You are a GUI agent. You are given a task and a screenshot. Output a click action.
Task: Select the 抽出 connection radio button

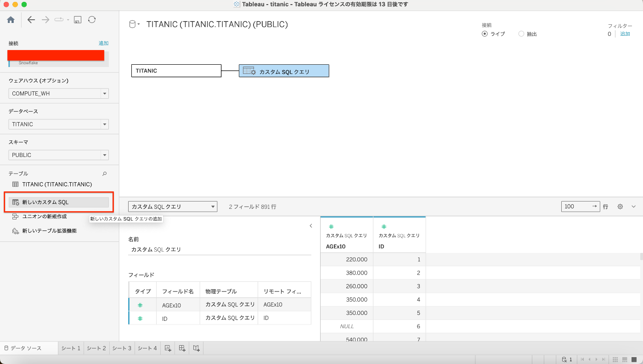(521, 34)
